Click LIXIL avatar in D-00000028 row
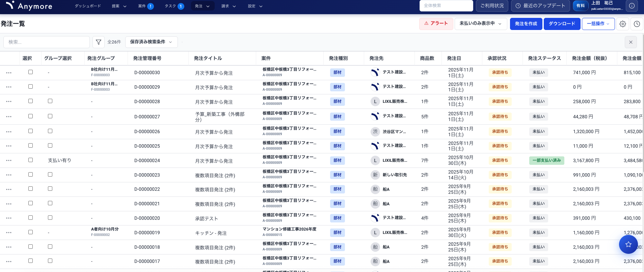 [375, 101]
